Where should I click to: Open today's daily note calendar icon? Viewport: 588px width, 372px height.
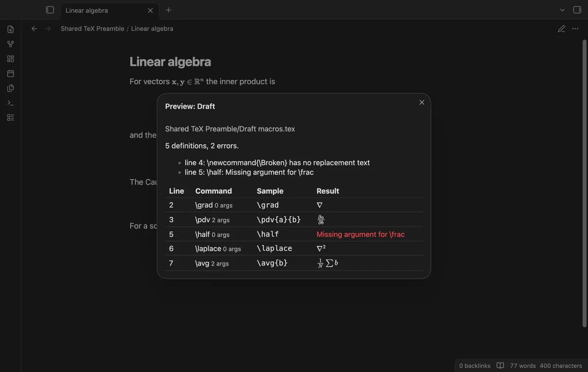pyautogui.click(x=10, y=74)
